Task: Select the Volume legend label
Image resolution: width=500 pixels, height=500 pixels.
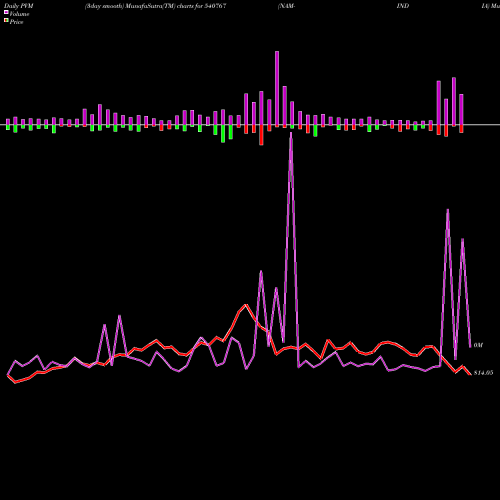Action: 19,14
